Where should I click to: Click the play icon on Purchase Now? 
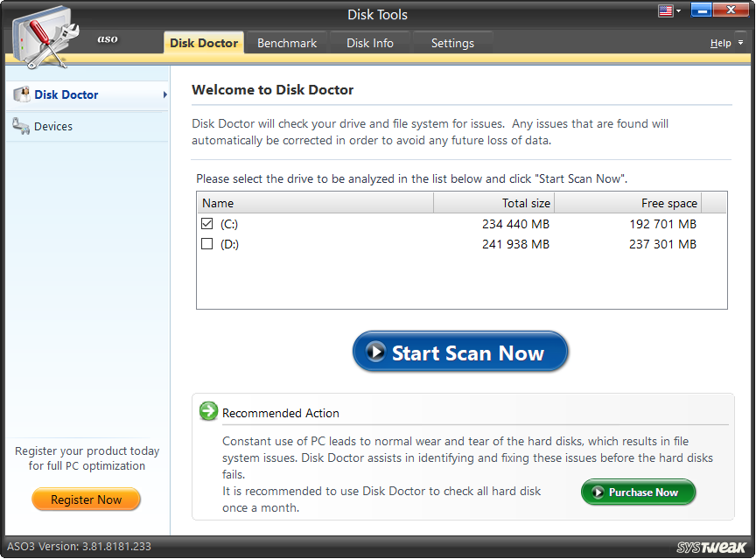(x=598, y=492)
